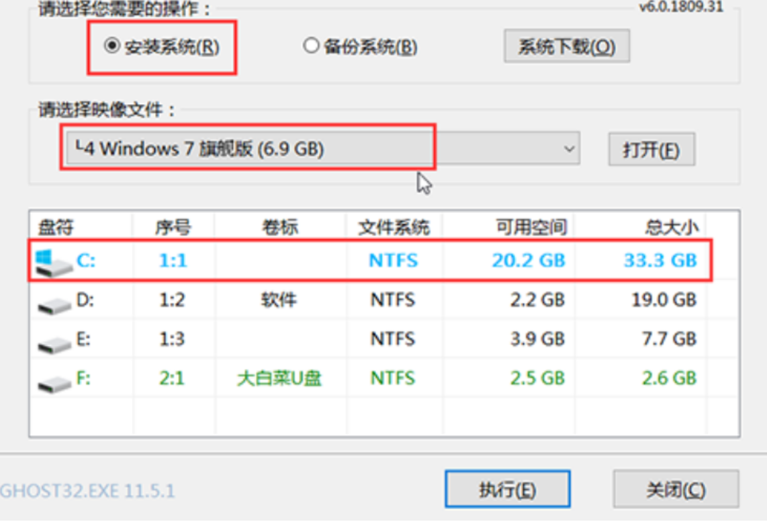Click the 33.3 GB total size value
Image resolution: width=767 pixels, height=532 pixels.
click(660, 261)
